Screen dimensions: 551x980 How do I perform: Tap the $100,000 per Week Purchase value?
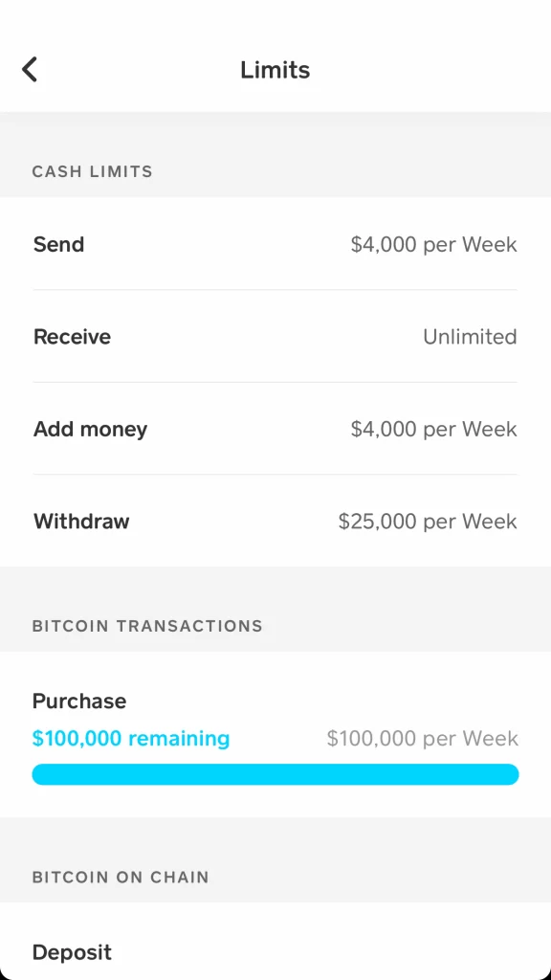click(x=422, y=738)
